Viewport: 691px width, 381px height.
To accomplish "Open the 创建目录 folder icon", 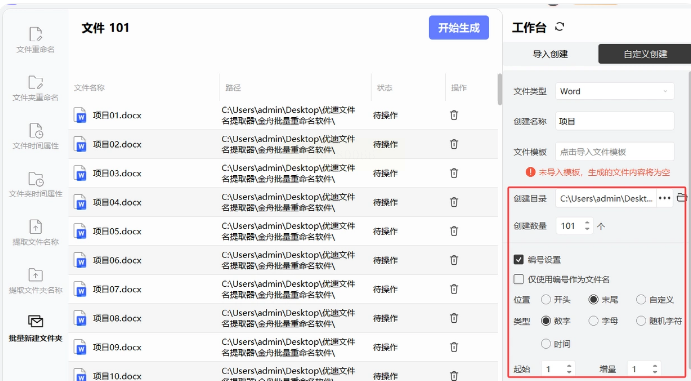I will [682, 198].
